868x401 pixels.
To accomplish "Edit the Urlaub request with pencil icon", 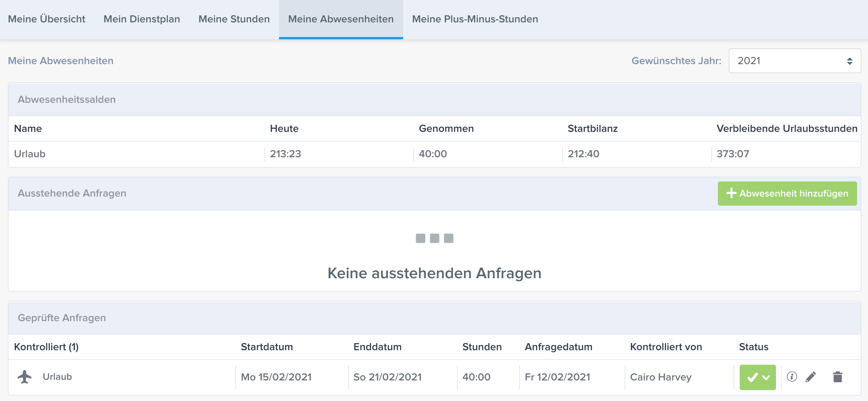I will pyautogui.click(x=811, y=377).
